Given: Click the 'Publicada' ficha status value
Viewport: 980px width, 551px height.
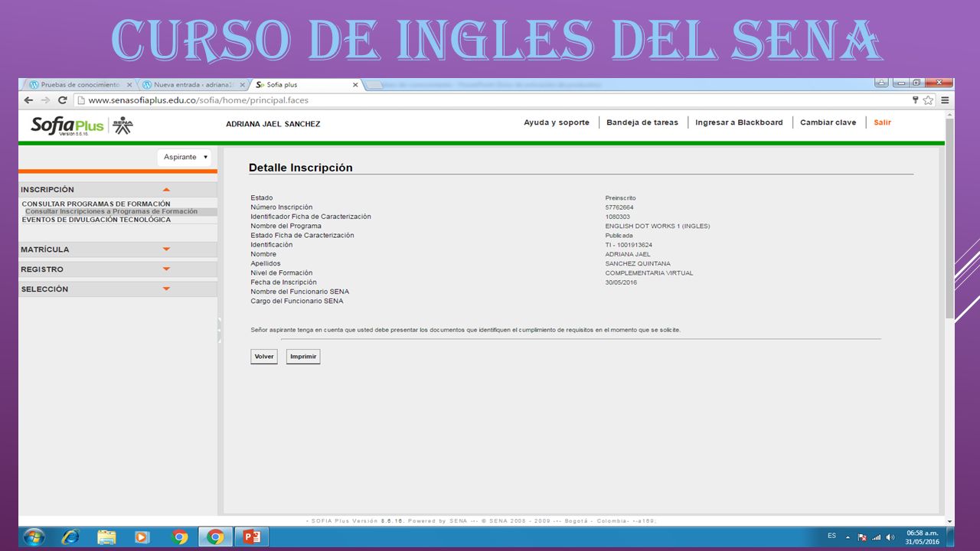Looking at the screenshot, I should pyautogui.click(x=619, y=236).
